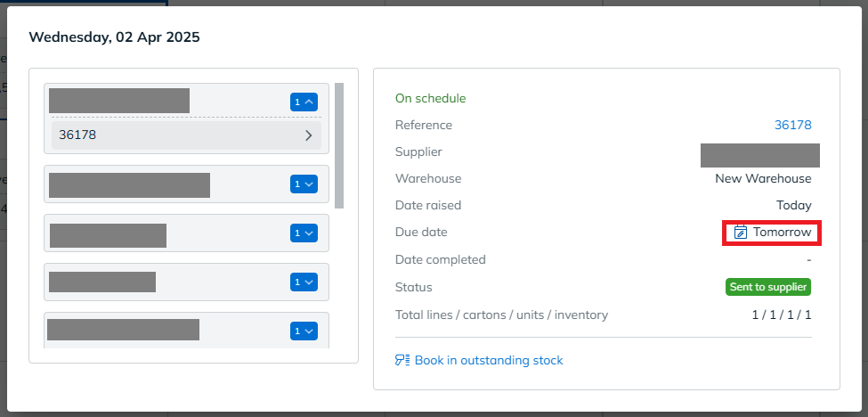
Task: Click the redacted Supplier value in details
Action: [760, 155]
